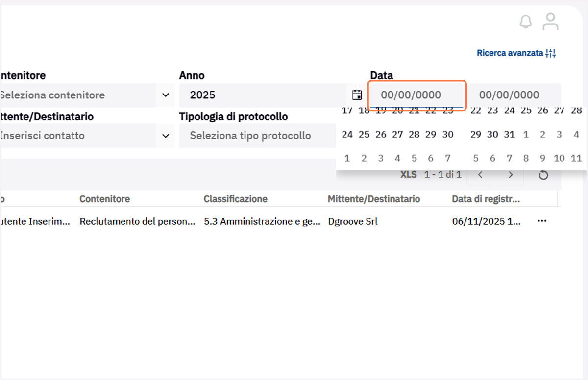
Task: Select day 31 in right calendar
Action: 509,135
